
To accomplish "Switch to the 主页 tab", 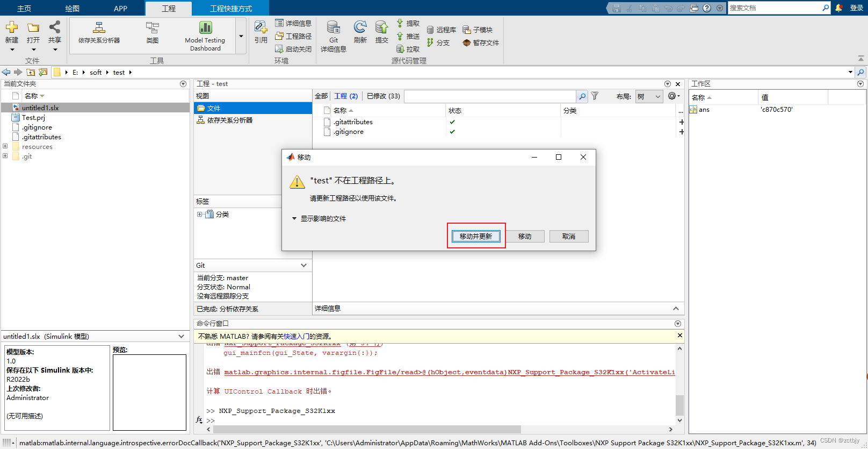I will (24, 8).
